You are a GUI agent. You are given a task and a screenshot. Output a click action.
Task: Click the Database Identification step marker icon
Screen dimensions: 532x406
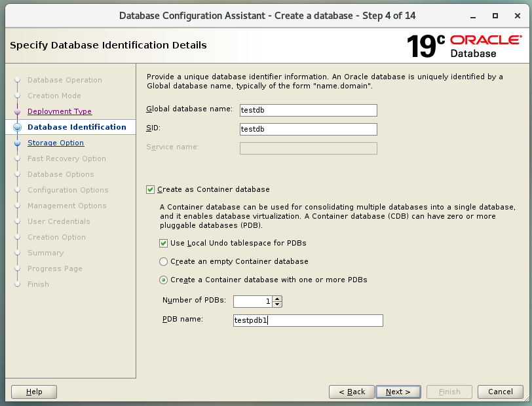[x=17, y=127]
